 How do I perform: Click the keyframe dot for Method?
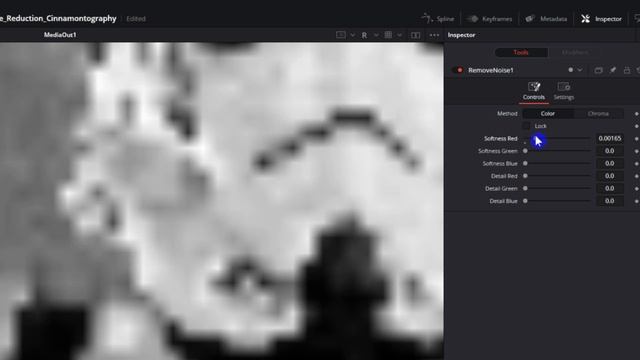click(637, 114)
